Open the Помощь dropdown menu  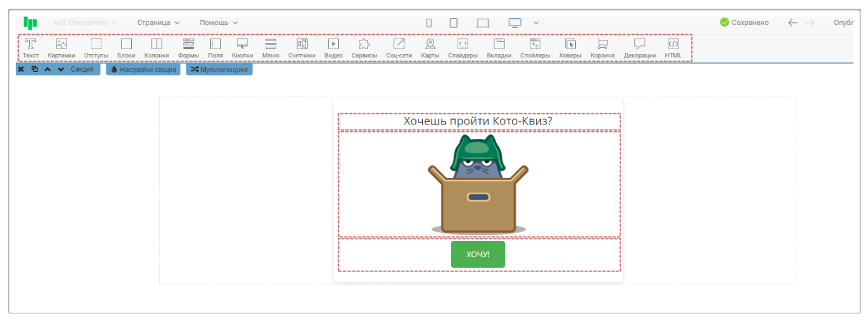pos(218,22)
